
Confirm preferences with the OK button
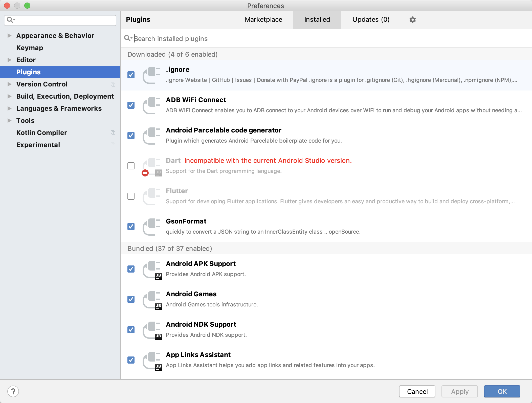coord(502,391)
